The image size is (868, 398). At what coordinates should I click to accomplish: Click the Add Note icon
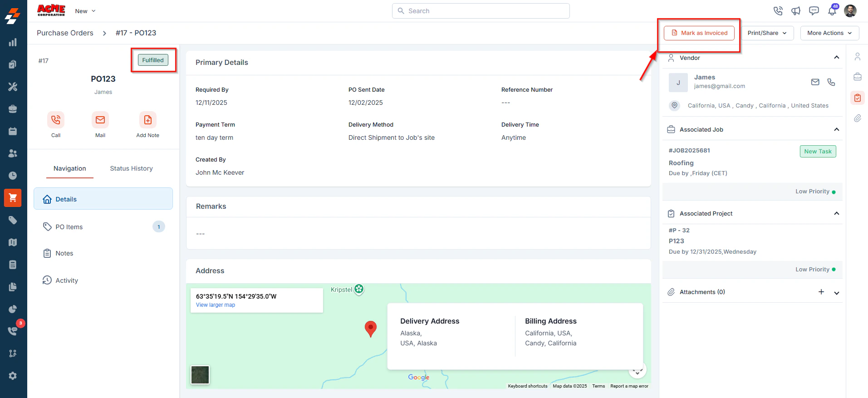coord(148,120)
